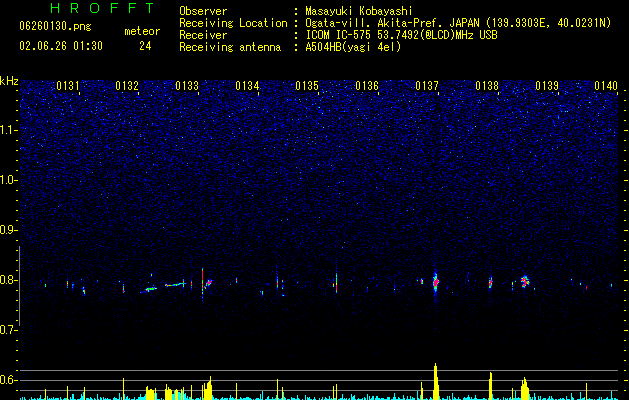
Task: Click the Receiving antenna label
Action: pyautogui.click(x=230, y=47)
